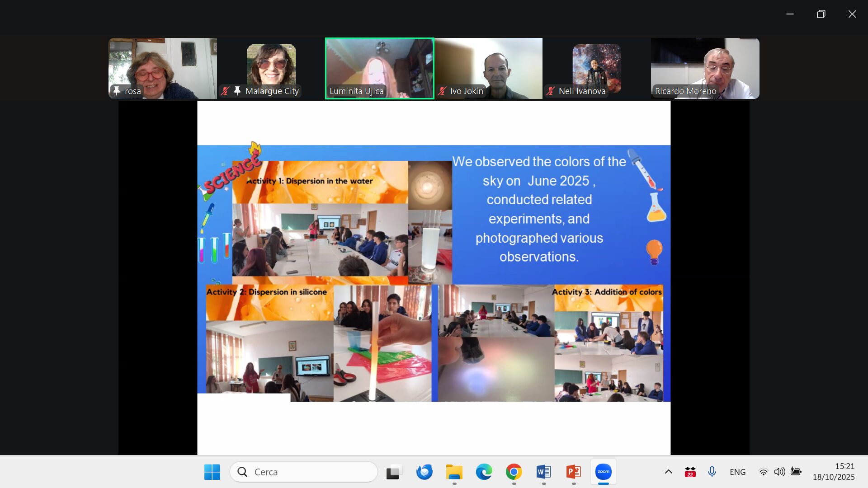The width and height of the screenshot is (868, 488).
Task: Open Microsoft Edge from the taskbar
Action: (484, 472)
